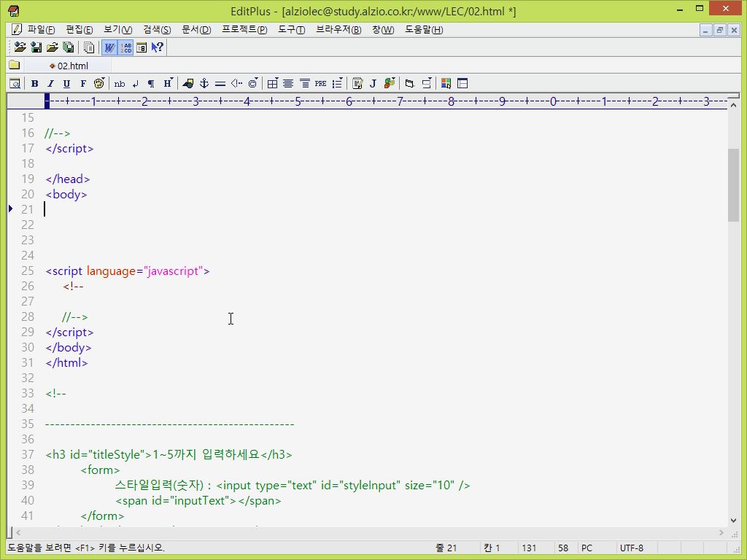Image resolution: width=747 pixels, height=560 pixels.
Task: Insert HTML comment icon
Action: [x=236, y=83]
